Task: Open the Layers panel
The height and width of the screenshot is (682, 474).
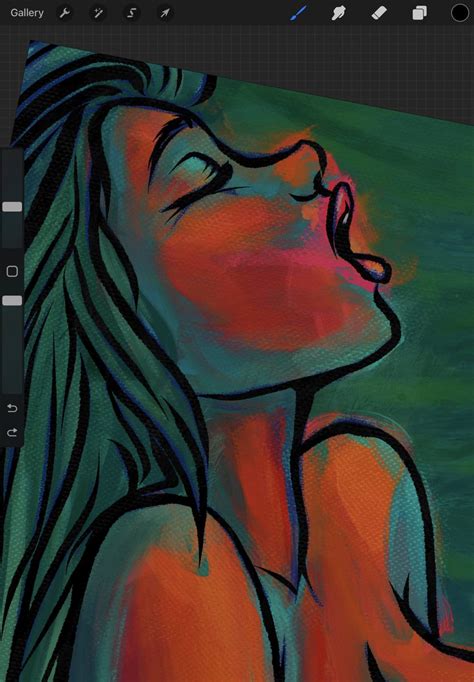Action: (419, 13)
